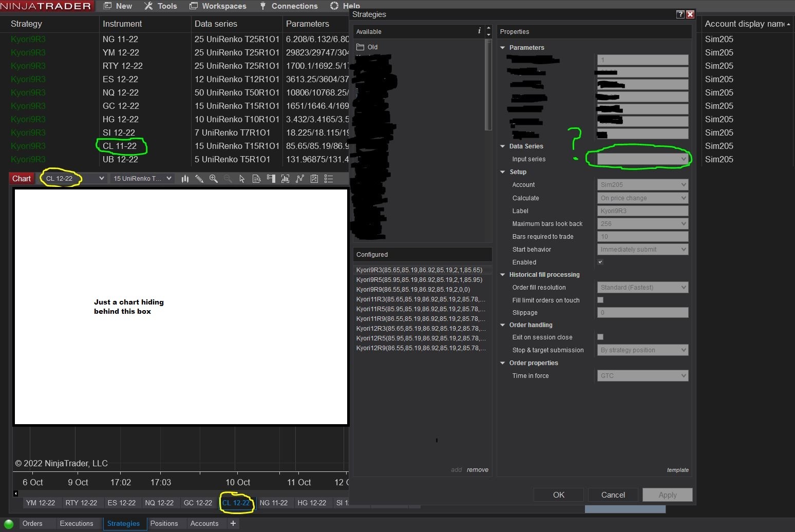Open the chart Indicators icon
795x532 pixels.
[x=286, y=179]
